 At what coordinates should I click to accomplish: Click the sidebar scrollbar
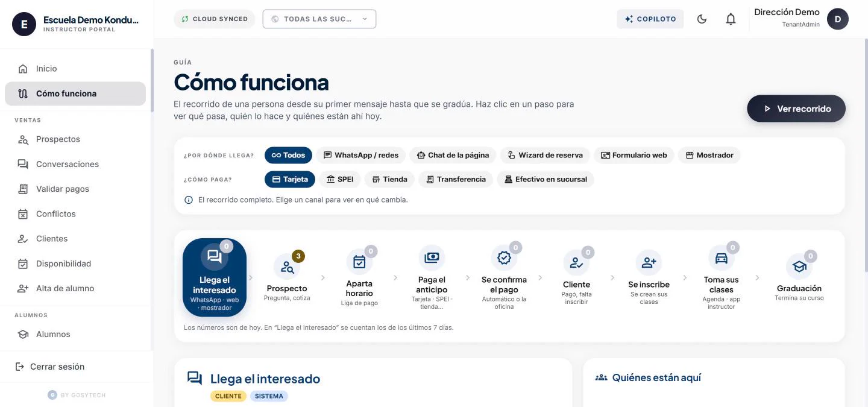pyautogui.click(x=152, y=80)
